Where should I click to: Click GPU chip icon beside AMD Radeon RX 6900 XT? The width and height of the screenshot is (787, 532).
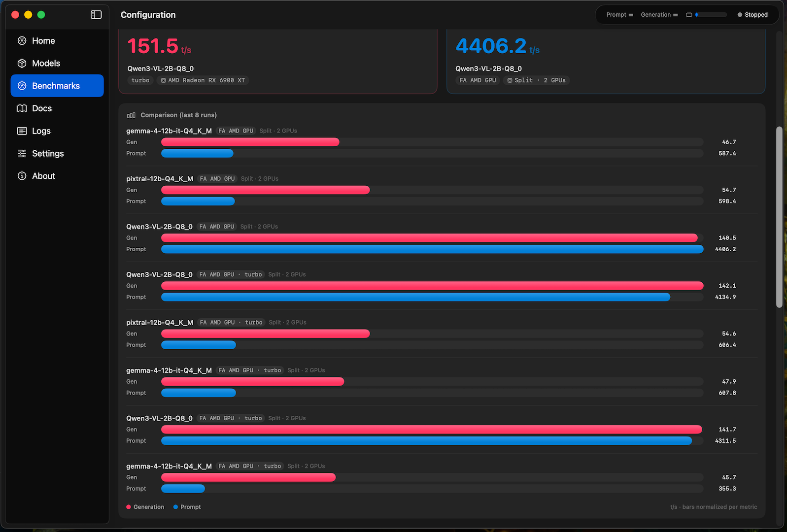click(164, 80)
